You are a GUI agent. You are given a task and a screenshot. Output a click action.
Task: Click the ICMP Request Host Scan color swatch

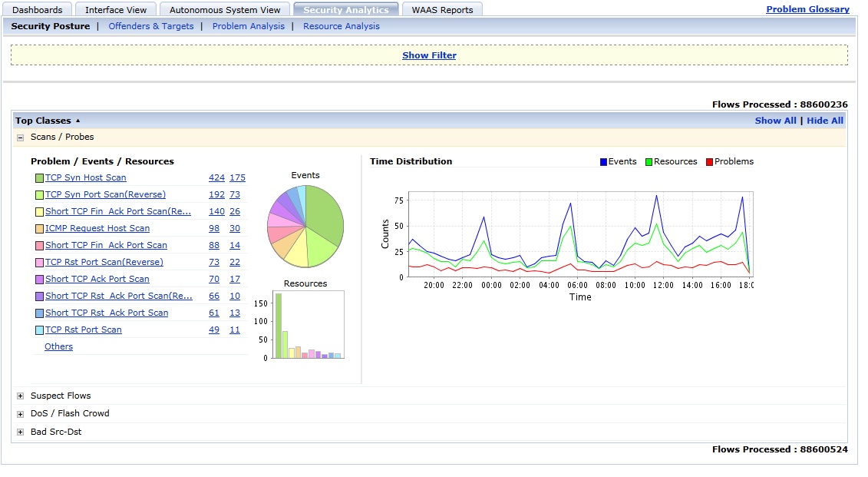[39, 229]
